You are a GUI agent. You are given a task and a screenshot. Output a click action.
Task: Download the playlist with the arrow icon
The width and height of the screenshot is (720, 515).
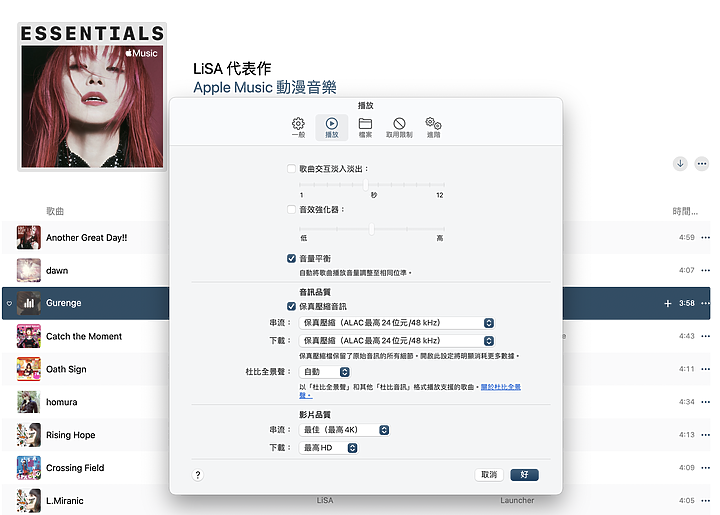click(x=680, y=163)
